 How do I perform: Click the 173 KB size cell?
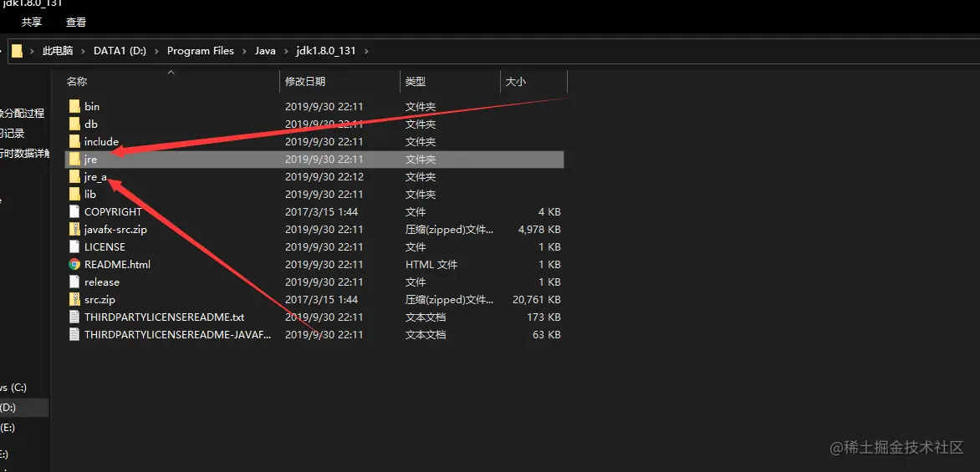pos(544,317)
